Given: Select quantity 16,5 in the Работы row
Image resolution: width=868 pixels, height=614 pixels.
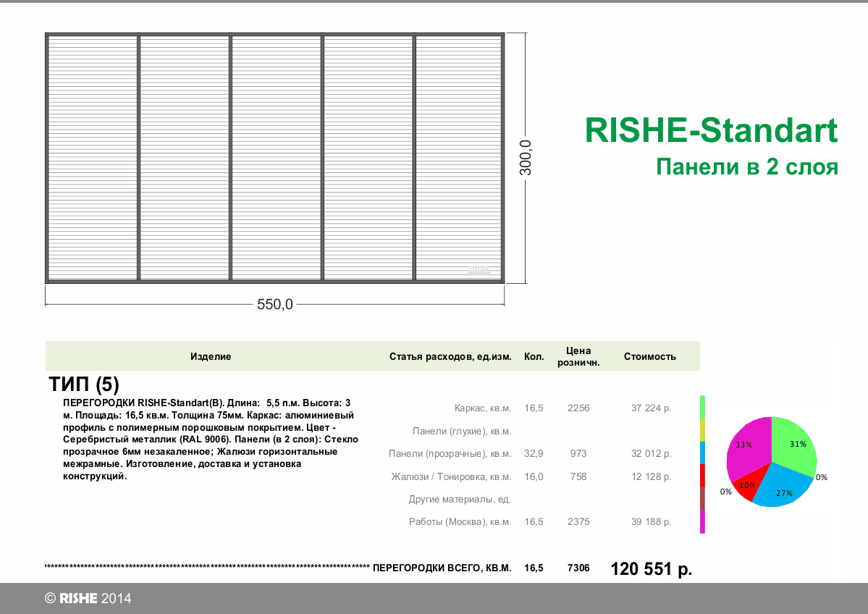Looking at the screenshot, I should (534, 522).
